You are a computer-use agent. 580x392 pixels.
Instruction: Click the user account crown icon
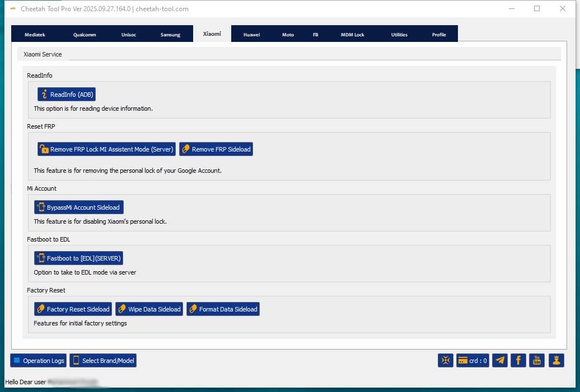[x=556, y=361]
